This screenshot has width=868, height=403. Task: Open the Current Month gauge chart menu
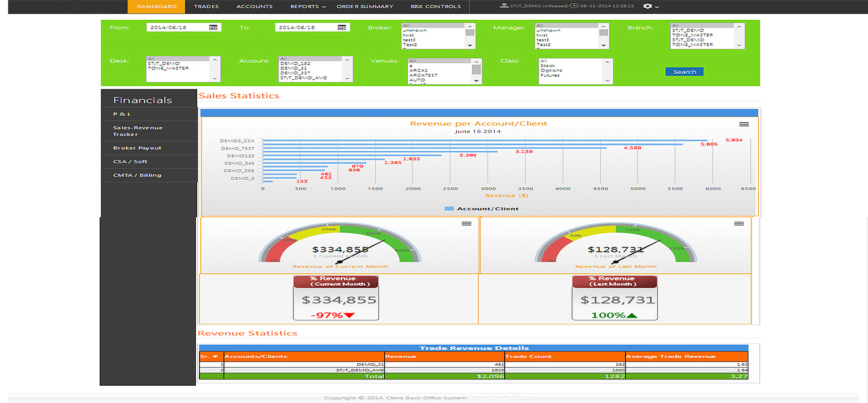(466, 224)
